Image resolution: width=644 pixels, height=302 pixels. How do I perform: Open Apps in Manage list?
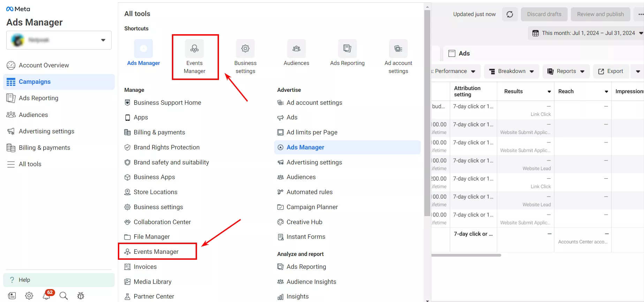click(141, 117)
